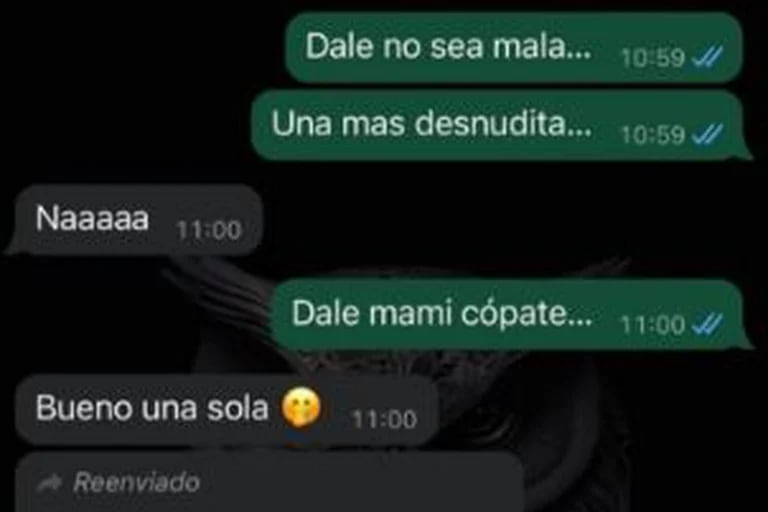Click the word "cópate..." in the sent message
The height and width of the screenshot is (512, 768).
coord(527,314)
